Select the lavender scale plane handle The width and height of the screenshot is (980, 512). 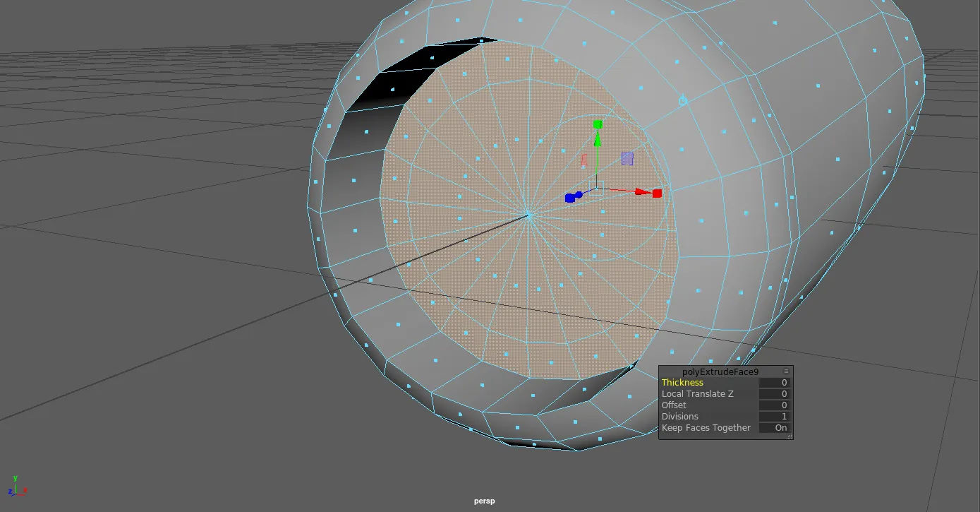coord(627,159)
